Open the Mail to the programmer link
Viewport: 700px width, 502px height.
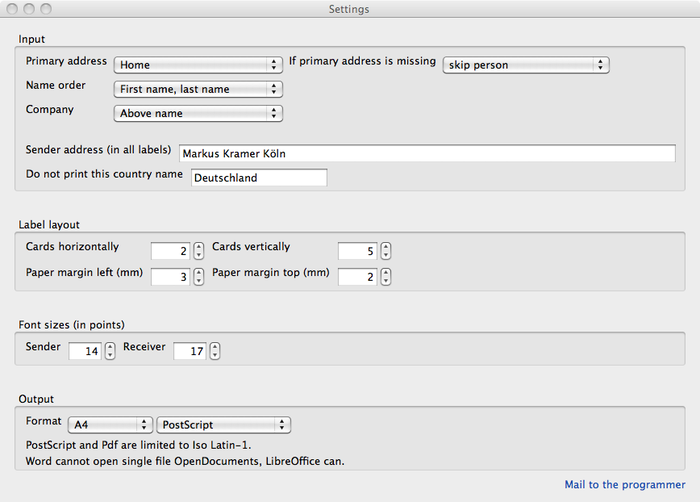tap(625, 485)
